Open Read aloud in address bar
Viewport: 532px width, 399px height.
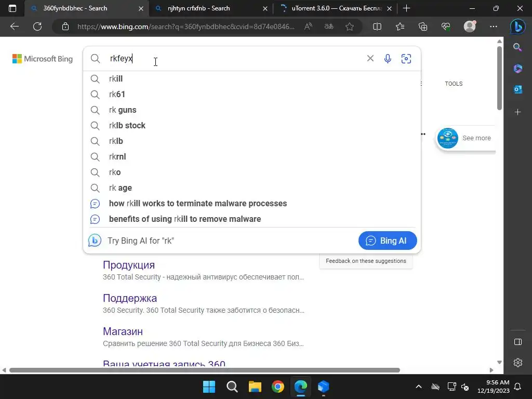coord(308,26)
